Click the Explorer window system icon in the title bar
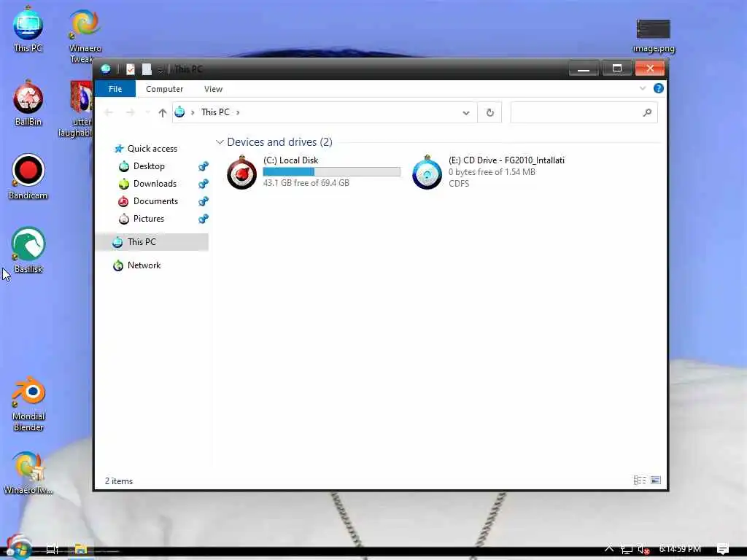747x560 pixels. [105, 69]
